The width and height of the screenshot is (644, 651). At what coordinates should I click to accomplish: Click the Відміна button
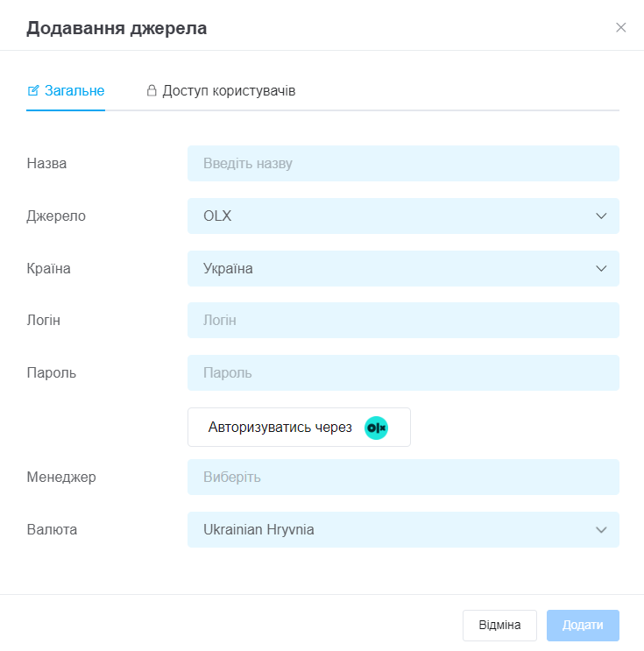click(x=499, y=626)
